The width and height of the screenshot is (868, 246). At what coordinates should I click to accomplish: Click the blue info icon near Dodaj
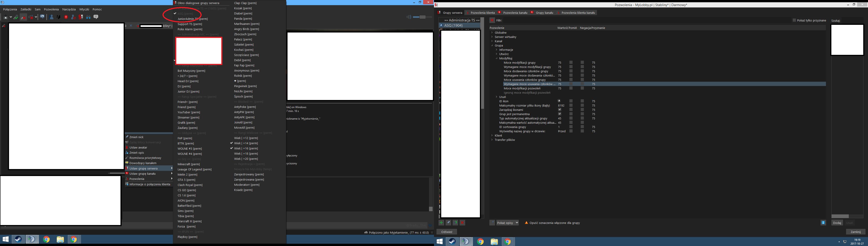tap(823, 223)
